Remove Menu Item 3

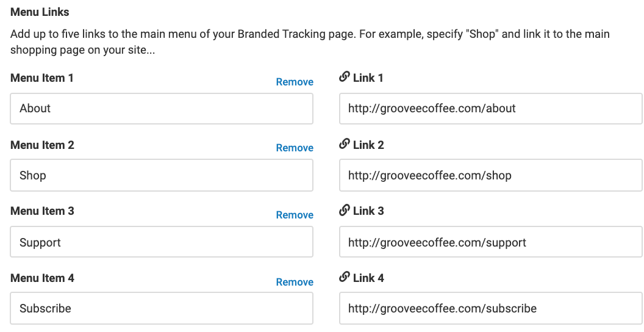pyautogui.click(x=295, y=215)
